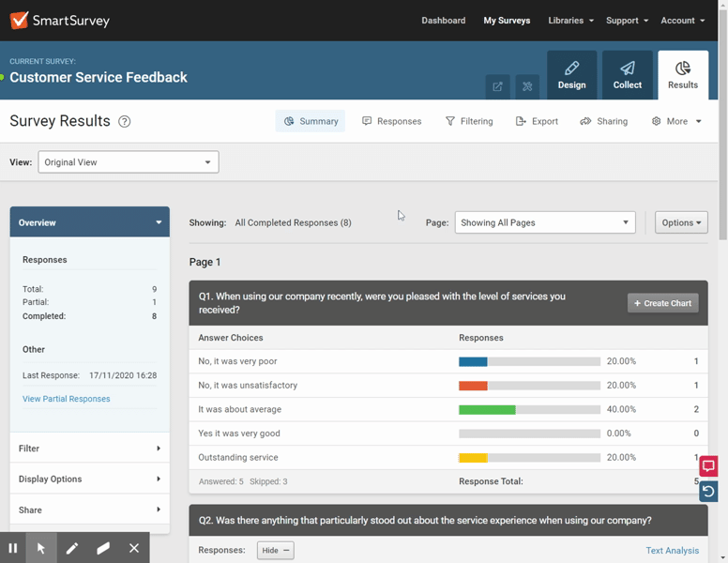Click the 'Answered: 5' text
The width and height of the screenshot is (728, 563).
click(x=221, y=481)
